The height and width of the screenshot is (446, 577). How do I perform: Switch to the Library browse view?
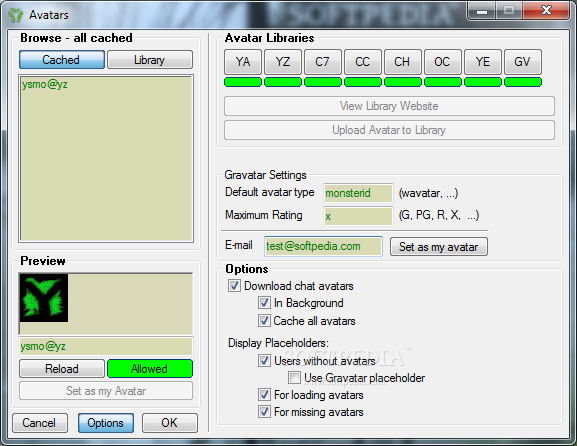pos(150,60)
